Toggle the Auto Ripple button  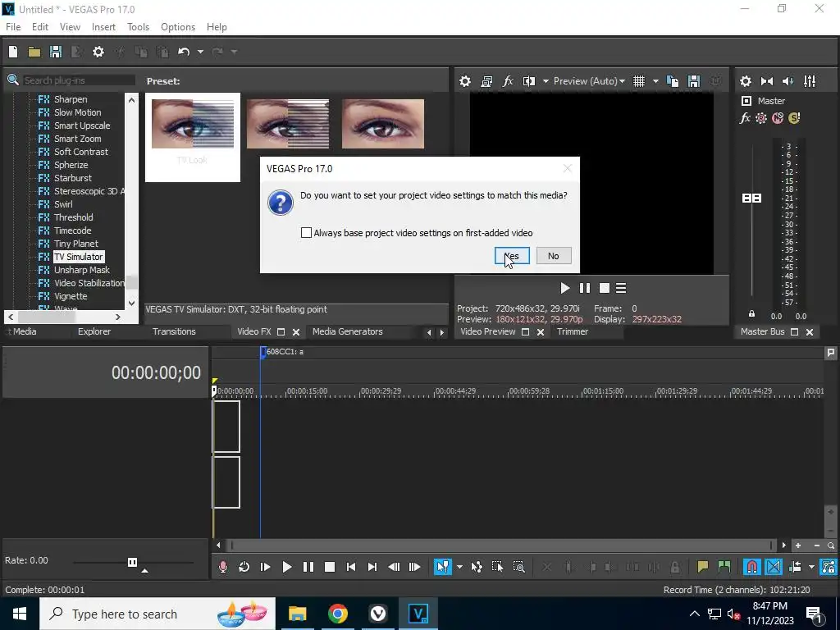click(796, 567)
